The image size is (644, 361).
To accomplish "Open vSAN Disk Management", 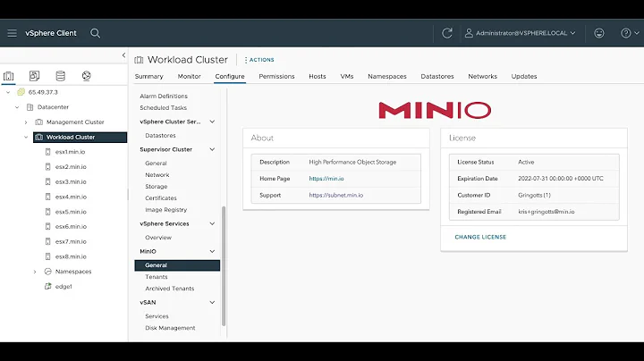I will point(170,328).
